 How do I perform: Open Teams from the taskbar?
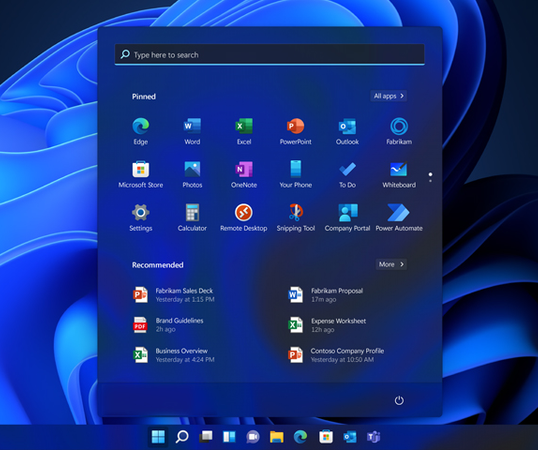coord(373,437)
